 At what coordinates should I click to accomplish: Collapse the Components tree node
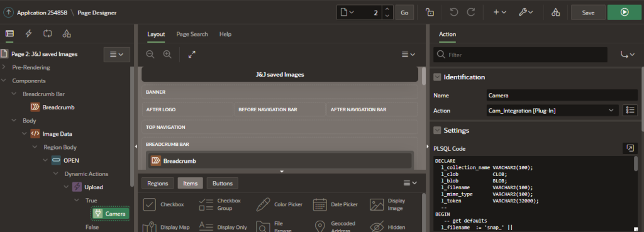pos(4,80)
